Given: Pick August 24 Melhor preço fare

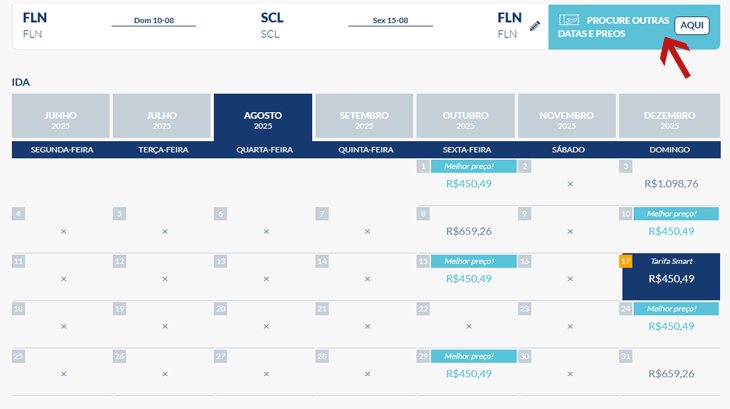Looking at the screenshot, I should 671,326.
